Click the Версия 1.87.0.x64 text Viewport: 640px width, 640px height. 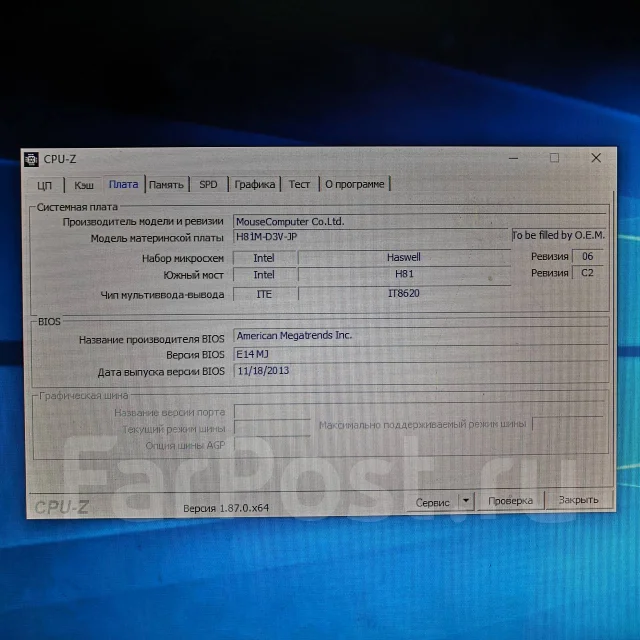pos(226,508)
